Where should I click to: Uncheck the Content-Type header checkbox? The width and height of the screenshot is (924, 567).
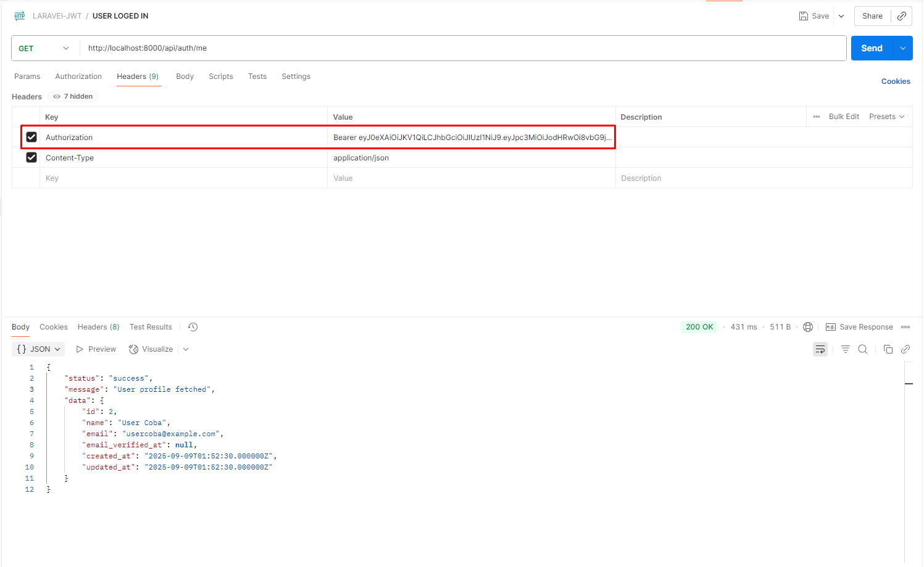point(31,157)
